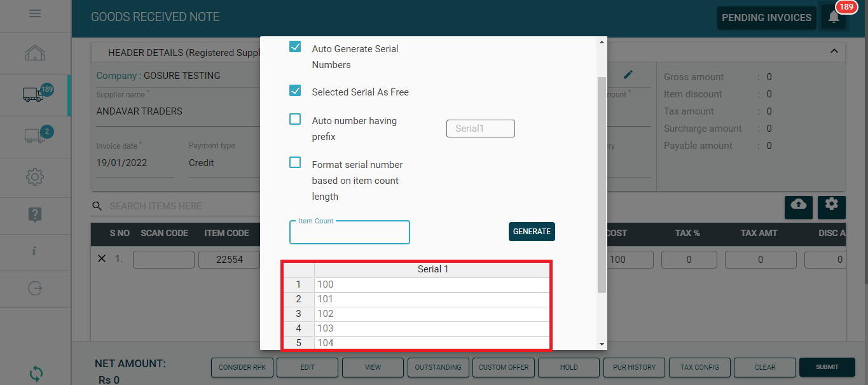Select serial cell with value 104
The width and height of the screenshot is (868, 385).
(x=432, y=342)
